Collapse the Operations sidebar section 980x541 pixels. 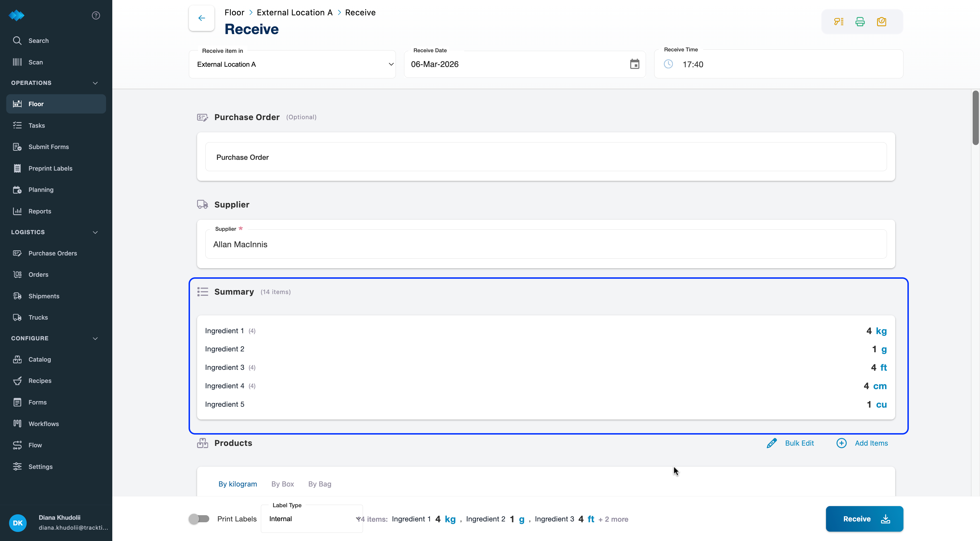coord(95,83)
